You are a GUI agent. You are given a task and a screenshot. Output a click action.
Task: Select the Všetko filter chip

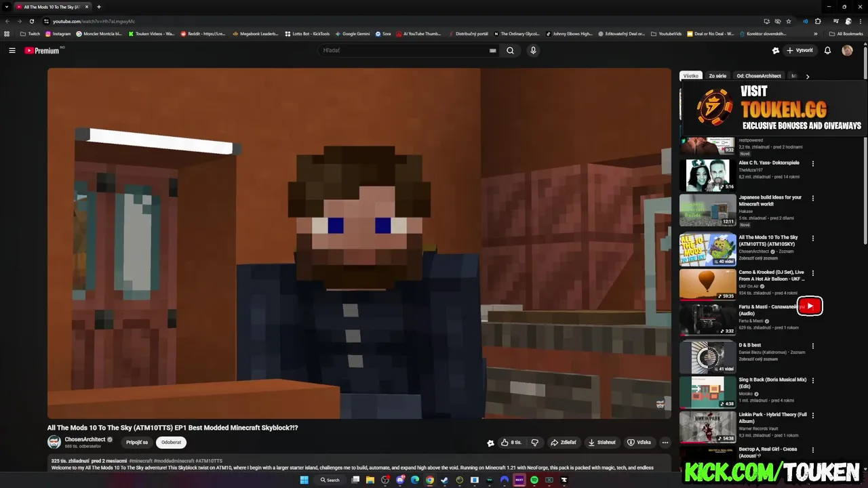(690, 76)
